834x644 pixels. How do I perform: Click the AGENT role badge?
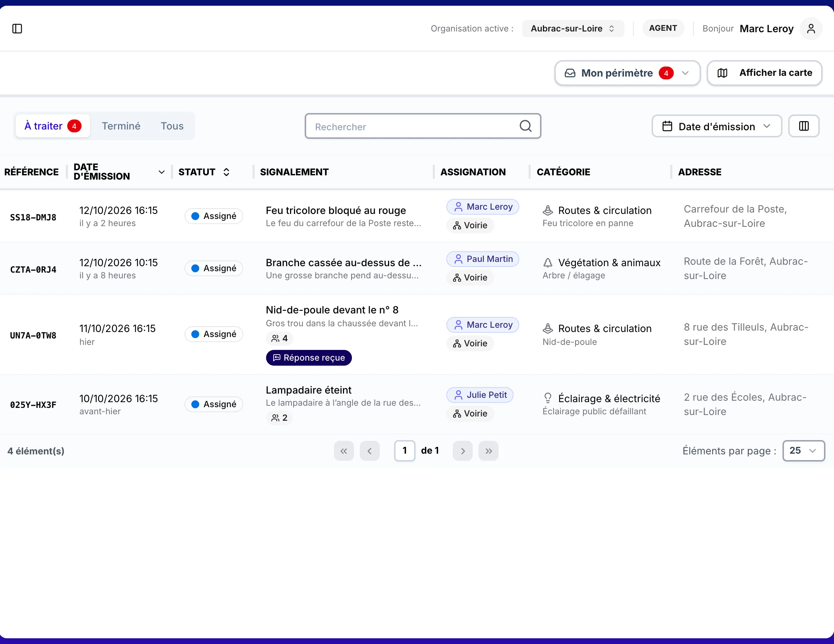coord(663,28)
